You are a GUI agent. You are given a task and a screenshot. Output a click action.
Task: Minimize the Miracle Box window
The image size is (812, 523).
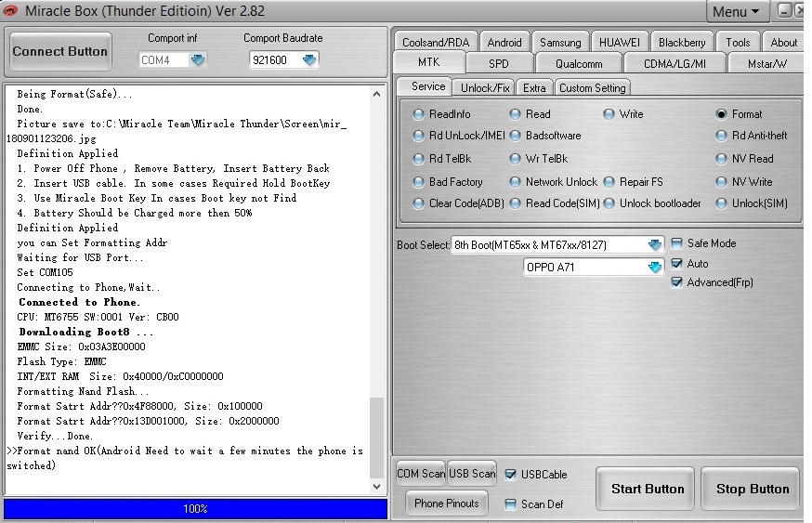(x=784, y=11)
